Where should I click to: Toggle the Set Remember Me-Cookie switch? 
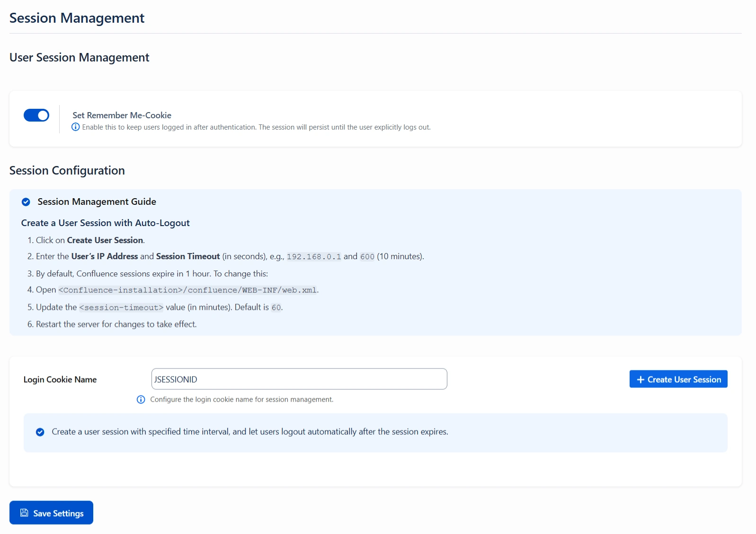pyautogui.click(x=36, y=115)
